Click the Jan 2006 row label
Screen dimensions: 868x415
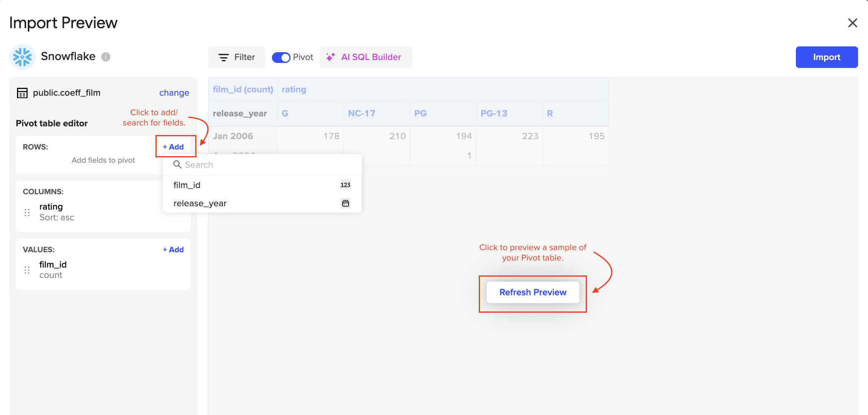point(233,136)
